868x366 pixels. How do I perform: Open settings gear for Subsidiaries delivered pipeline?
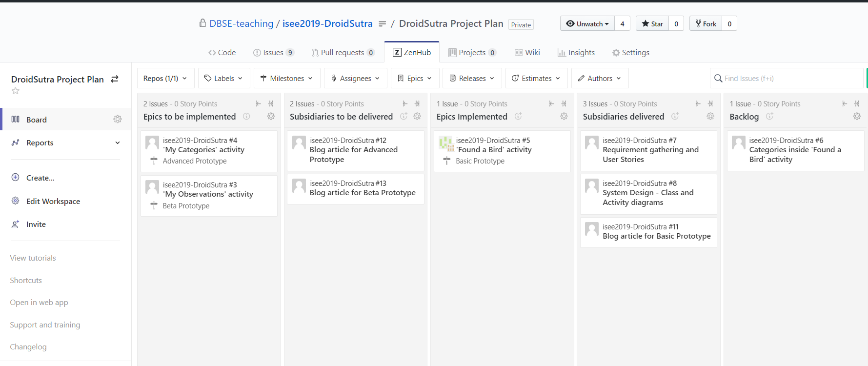pos(710,116)
